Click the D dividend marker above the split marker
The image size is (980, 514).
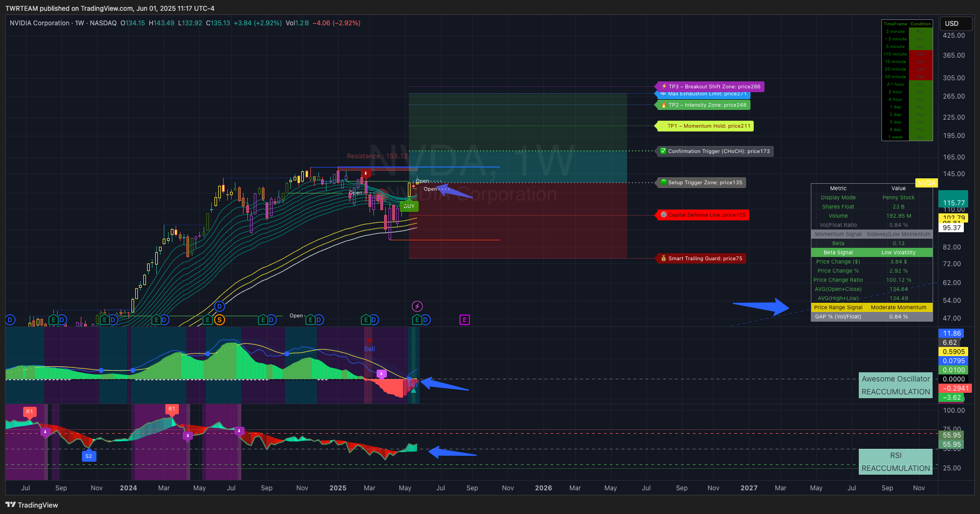click(219, 307)
